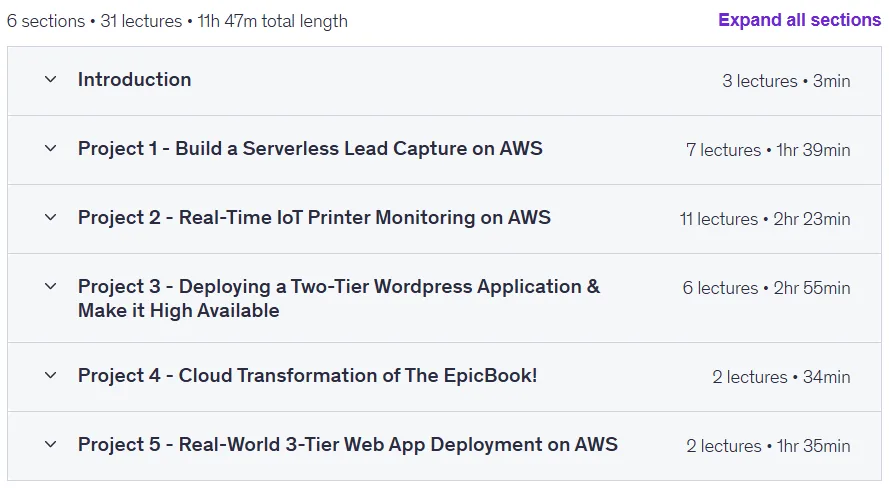Click the 2 lectures • 1hr 35min label

click(x=768, y=446)
